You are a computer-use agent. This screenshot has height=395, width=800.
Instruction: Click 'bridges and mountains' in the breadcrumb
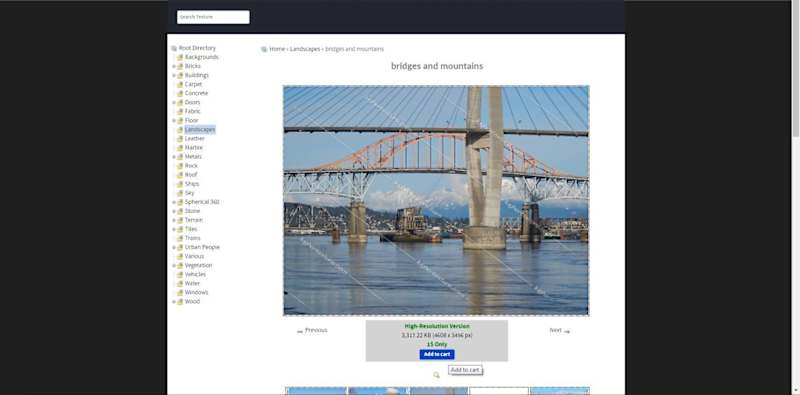(355, 49)
